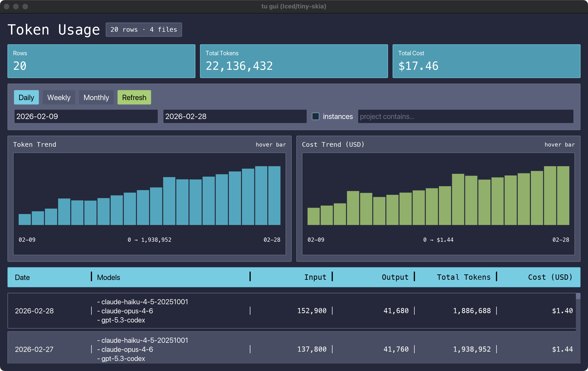Image resolution: width=588 pixels, height=371 pixels.
Task: Click the Total Cost card showing $17.46
Action: point(486,61)
